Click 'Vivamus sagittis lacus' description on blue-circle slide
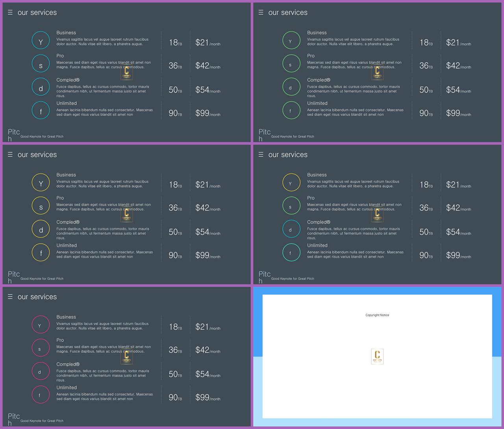504x429 pixels. (102, 42)
